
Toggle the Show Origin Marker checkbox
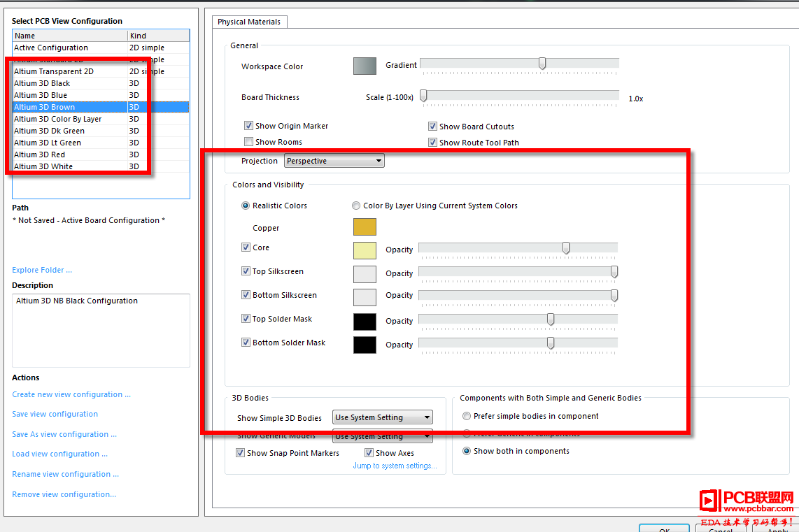(248, 126)
